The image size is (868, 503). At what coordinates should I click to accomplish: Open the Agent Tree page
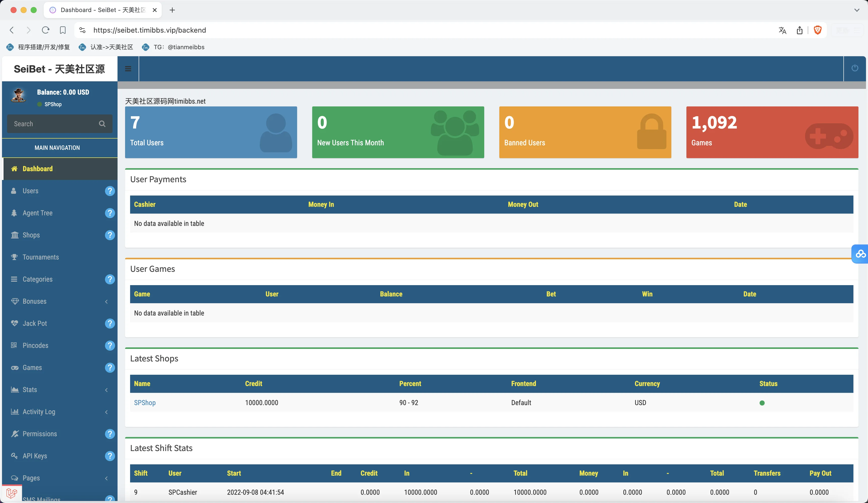tap(37, 213)
